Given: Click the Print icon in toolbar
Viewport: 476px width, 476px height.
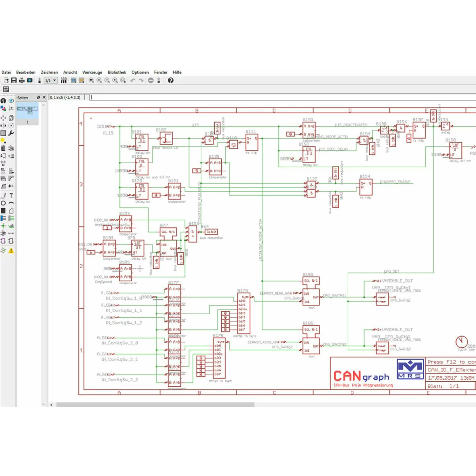Looking at the screenshot, I should [x=22, y=81].
